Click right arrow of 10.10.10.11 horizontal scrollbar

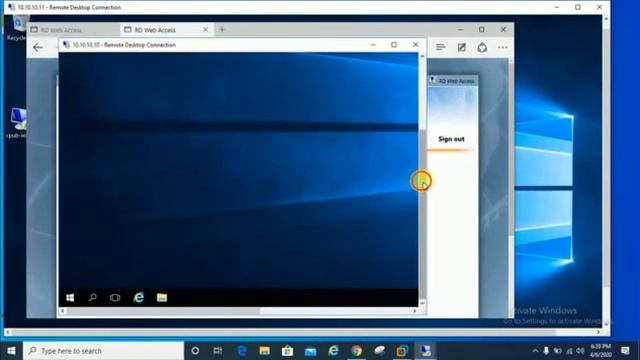[x=599, y=332]
